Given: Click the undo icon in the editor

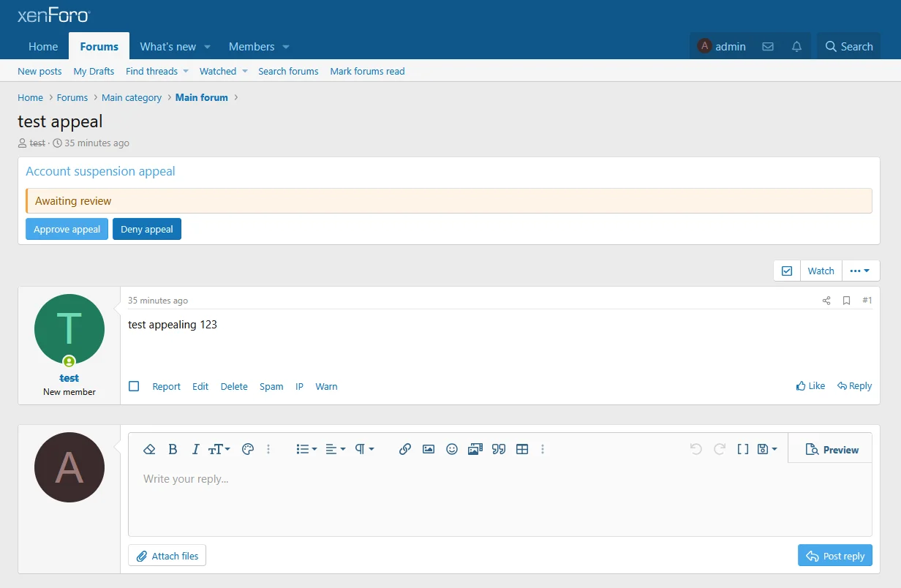Looking at the screenshot, I should (x=695, y=449).
